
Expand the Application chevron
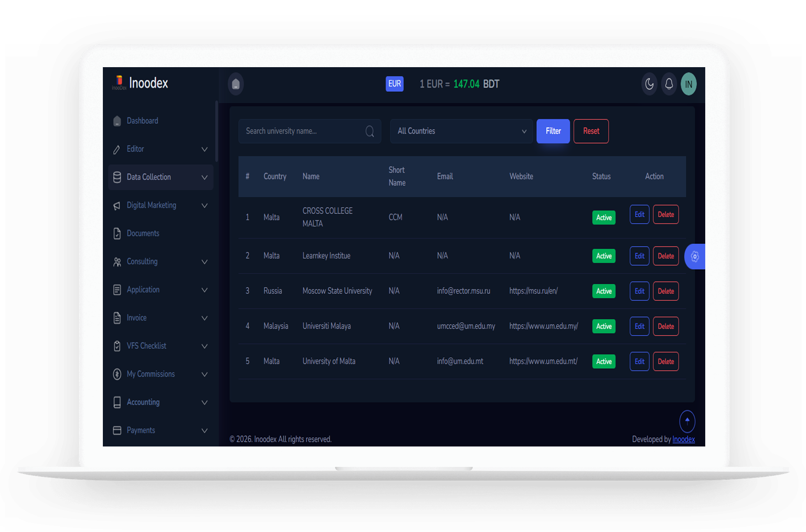[205, 290]
